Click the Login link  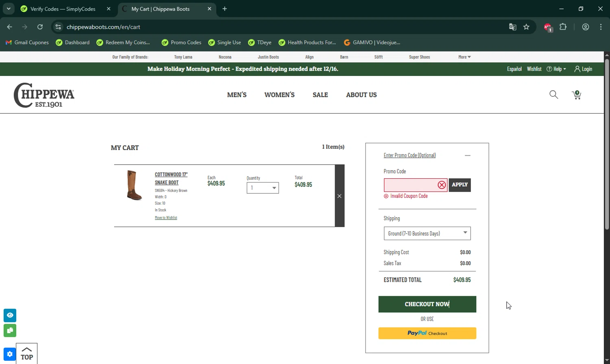click(x=583, y=69)
